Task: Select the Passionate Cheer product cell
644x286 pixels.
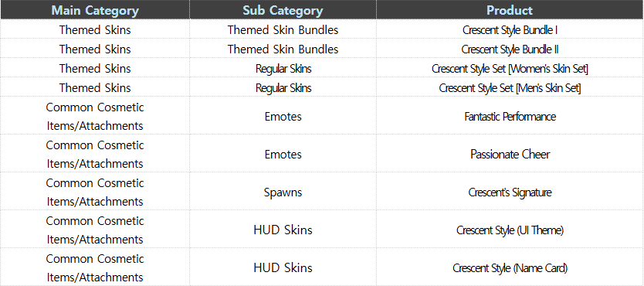Action: [x=510, y=154]
